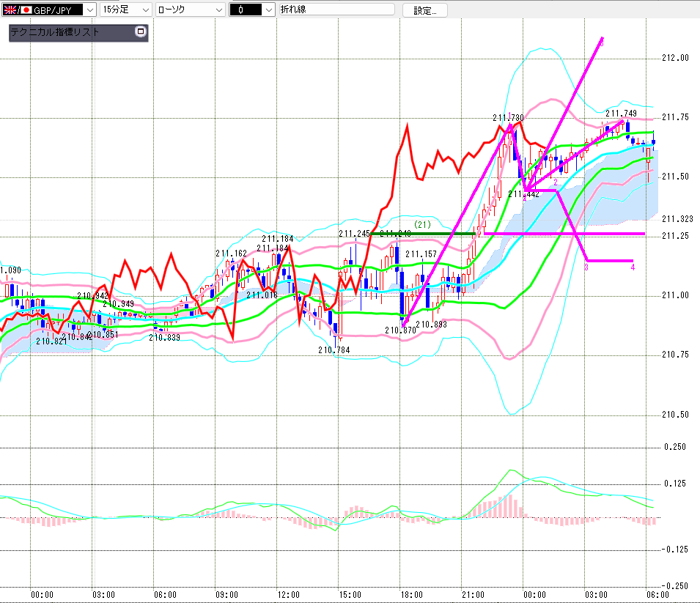Click the 211.323 price axis value
Viewport: 700px width, 603px height.
click(677, 218)
